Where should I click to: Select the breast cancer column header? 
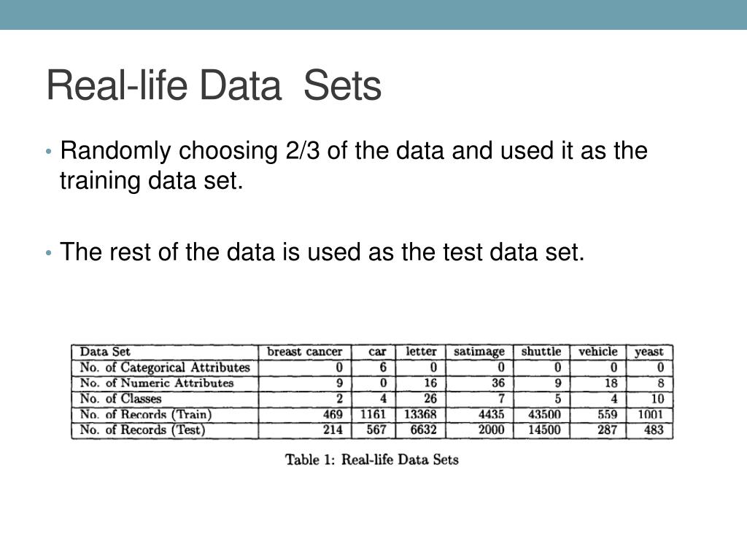pyautogui.click(x=304, y=352)
